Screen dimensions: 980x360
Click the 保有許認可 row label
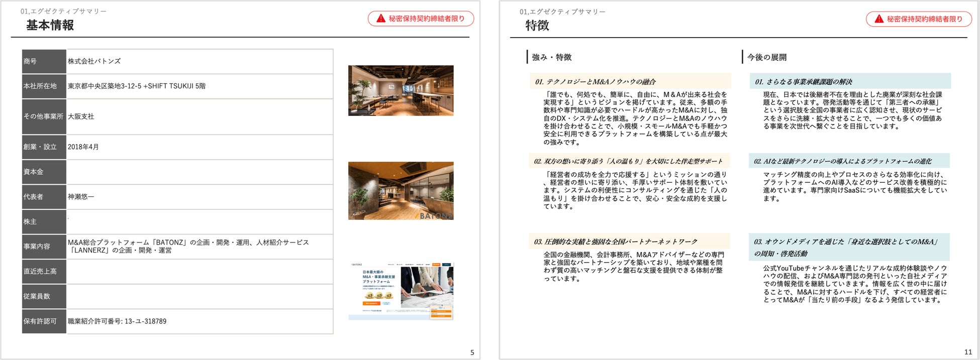[44, 321]
